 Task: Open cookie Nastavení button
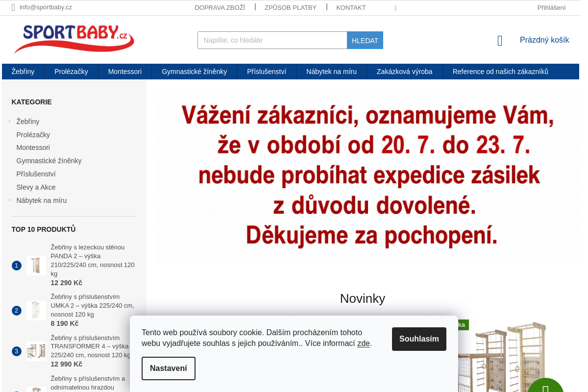coord(169,368)
